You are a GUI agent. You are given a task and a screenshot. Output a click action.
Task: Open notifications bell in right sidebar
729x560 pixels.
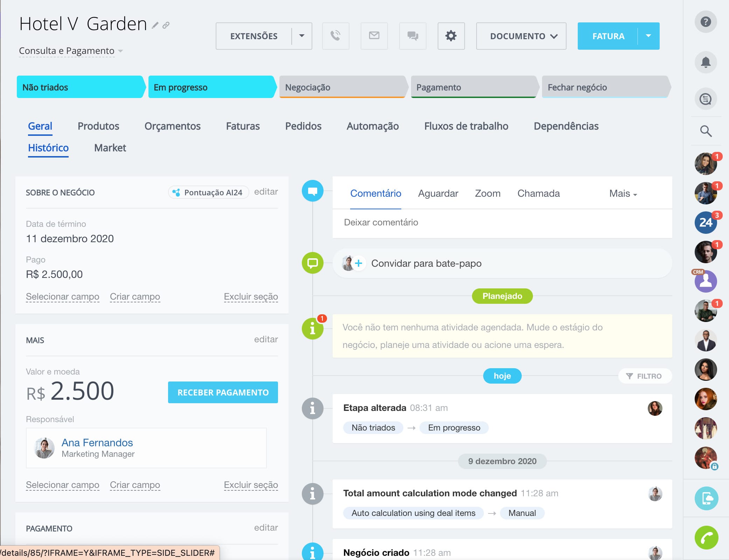(706, 62)
